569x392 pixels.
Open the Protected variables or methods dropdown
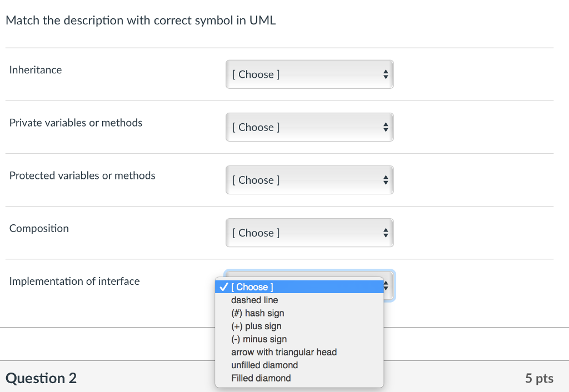309,179
